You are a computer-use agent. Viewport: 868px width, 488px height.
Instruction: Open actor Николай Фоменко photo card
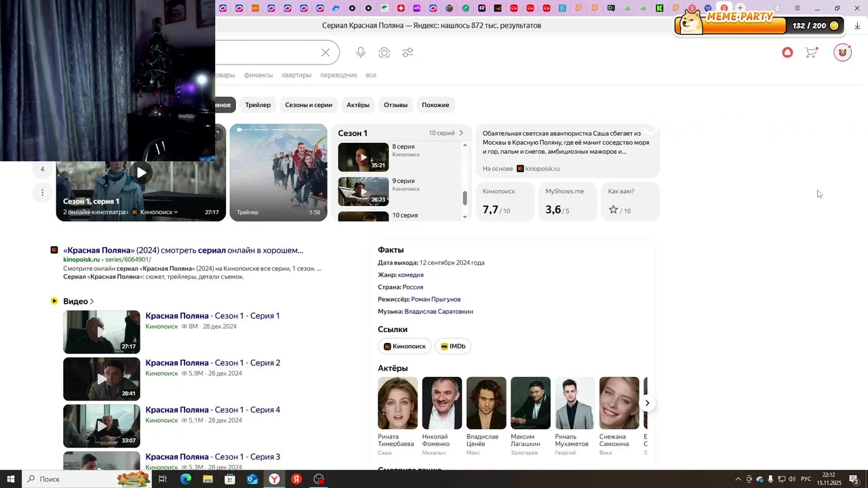click(x=442, y=403)
